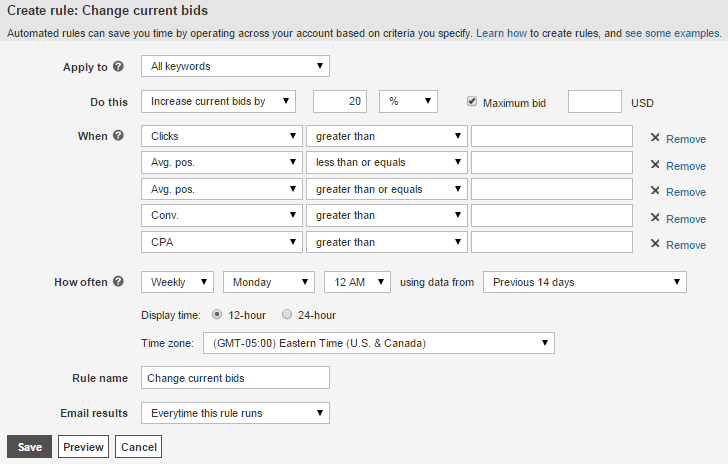
Task: Open the Conv. row greater than dropdown
Action: coord(387,215)
